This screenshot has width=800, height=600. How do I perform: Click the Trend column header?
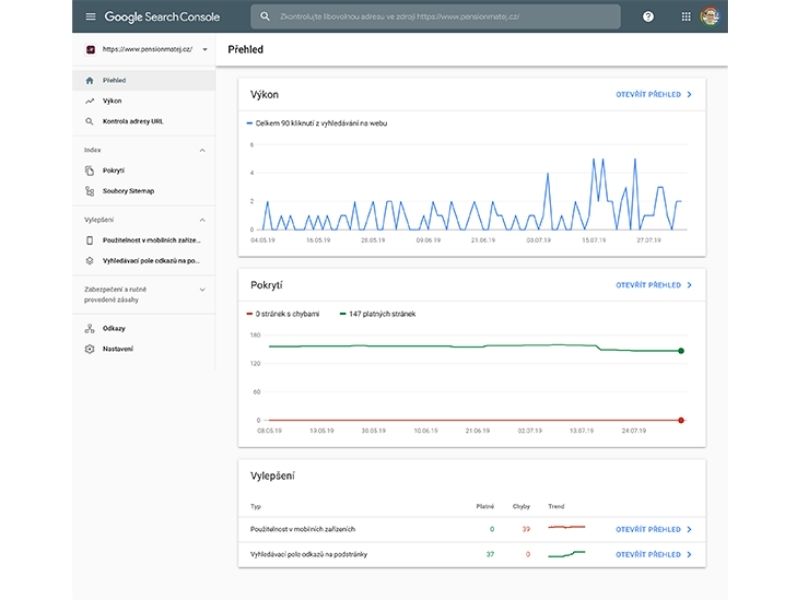556,507
